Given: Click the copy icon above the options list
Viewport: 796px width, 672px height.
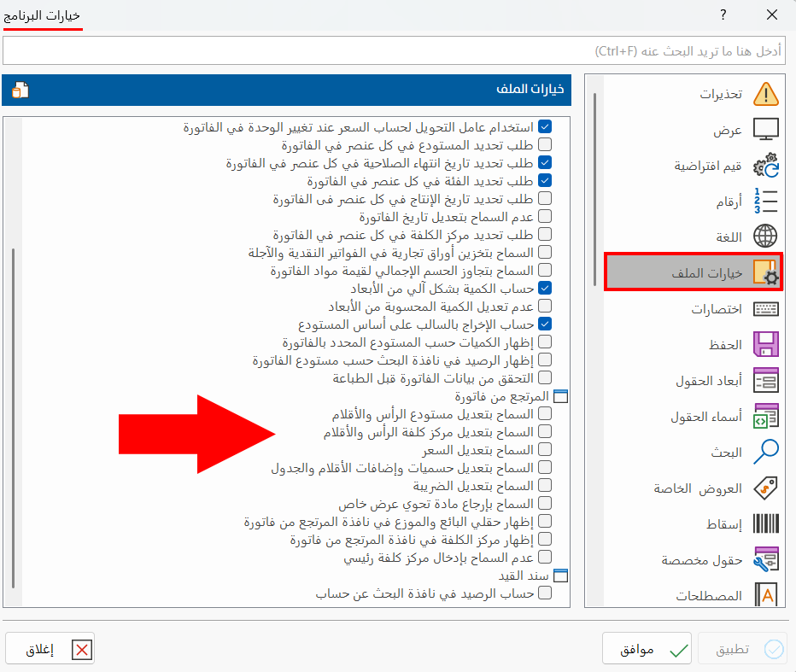Looking at the screenshot, I should [20, 90].
